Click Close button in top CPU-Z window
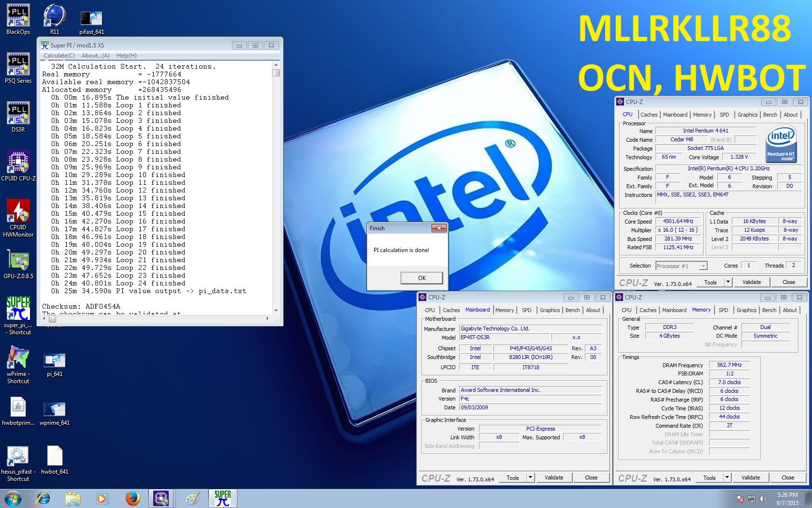 tap(789, 282)
